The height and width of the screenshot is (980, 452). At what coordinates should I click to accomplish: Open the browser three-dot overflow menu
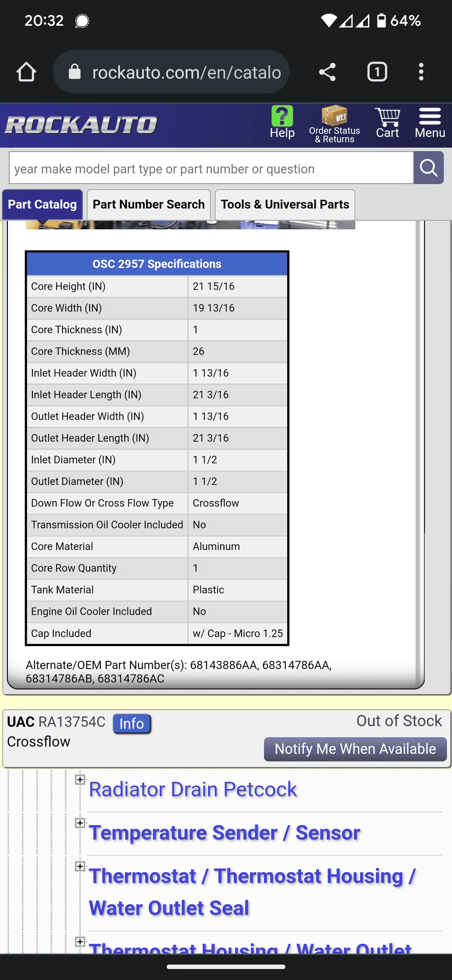421,72
